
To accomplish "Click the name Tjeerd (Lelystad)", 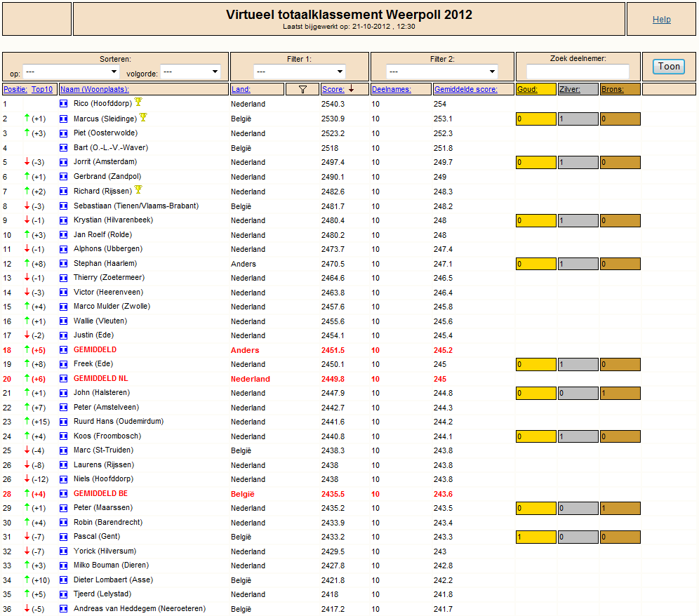I will point(102,594).
